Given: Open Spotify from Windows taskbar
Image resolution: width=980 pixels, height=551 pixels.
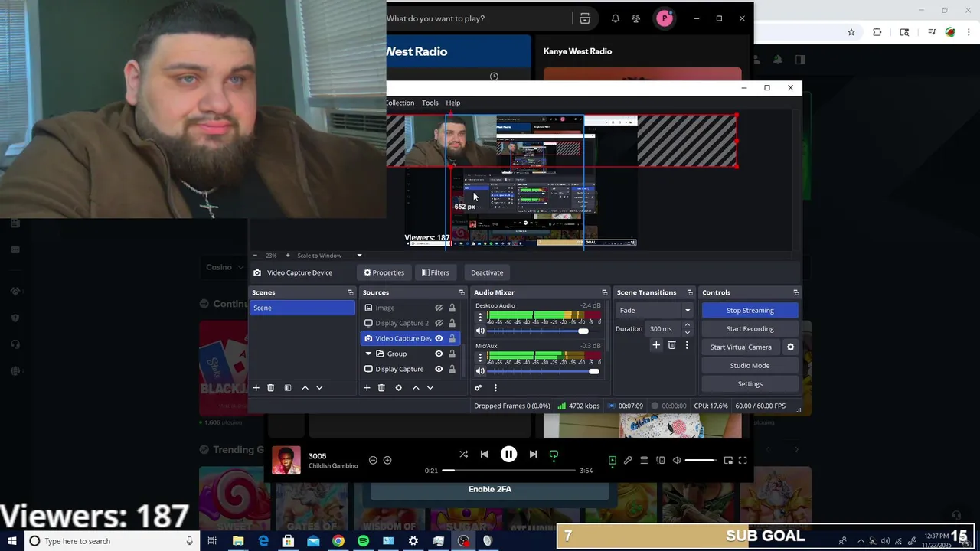Looking at the screenshot, I should pyautogui.click(x=363, y=541).
